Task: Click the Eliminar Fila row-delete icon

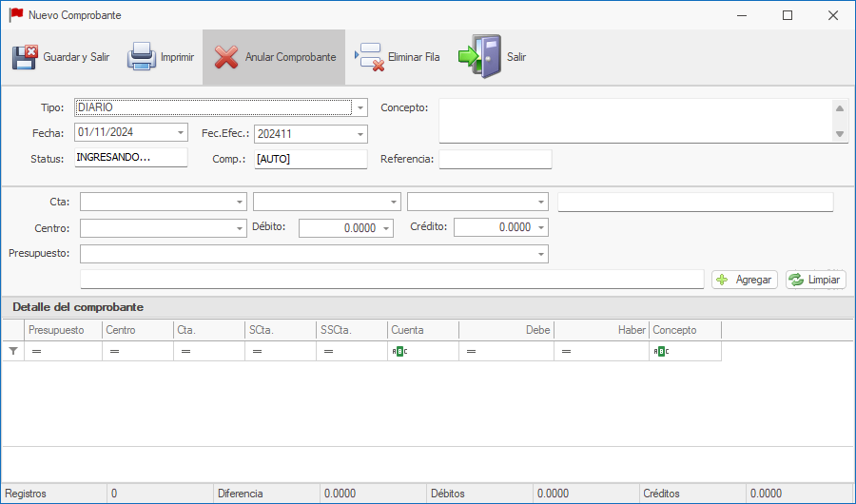Action: [x=370, y=57]
